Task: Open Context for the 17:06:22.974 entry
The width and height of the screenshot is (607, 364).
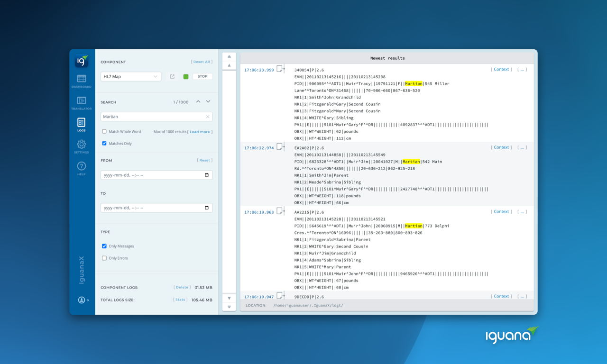Action: tap(501, 147)
